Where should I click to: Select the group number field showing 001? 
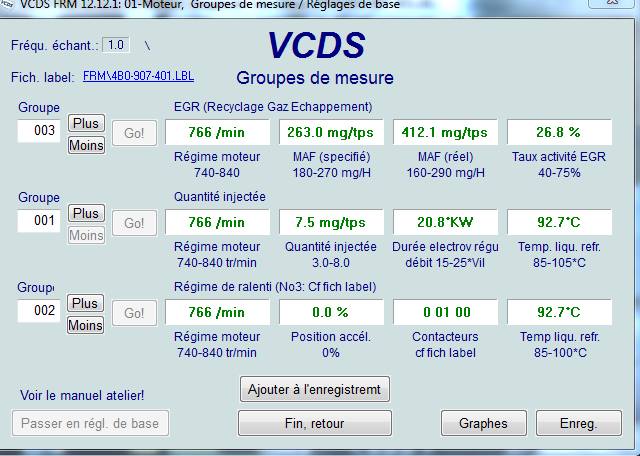point(40,221)
